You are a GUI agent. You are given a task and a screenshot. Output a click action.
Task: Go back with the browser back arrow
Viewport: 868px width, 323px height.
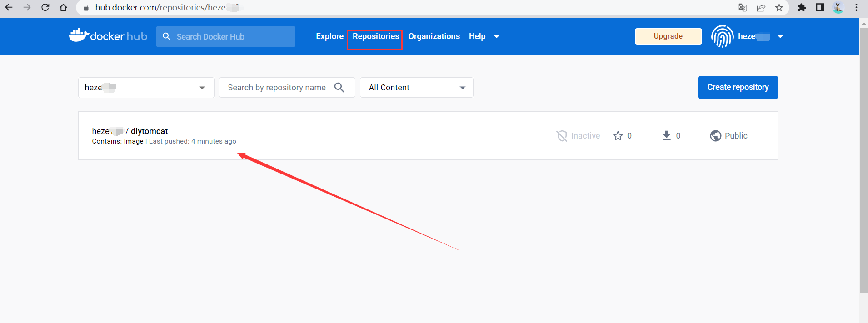[x=9, y=7]
